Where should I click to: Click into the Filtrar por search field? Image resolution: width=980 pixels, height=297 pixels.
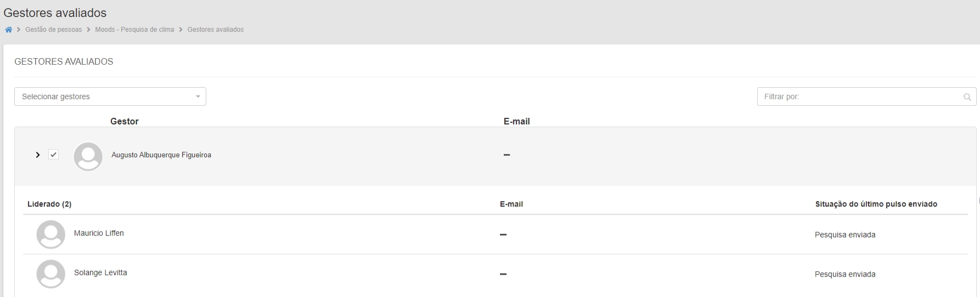(x=859, y=96)
